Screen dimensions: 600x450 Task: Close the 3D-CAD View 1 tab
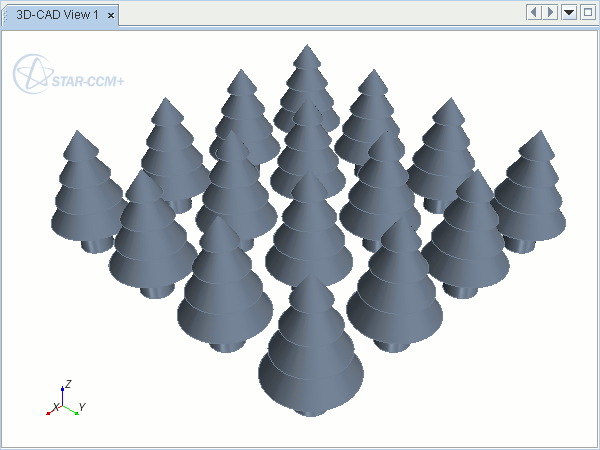[111, 16]
